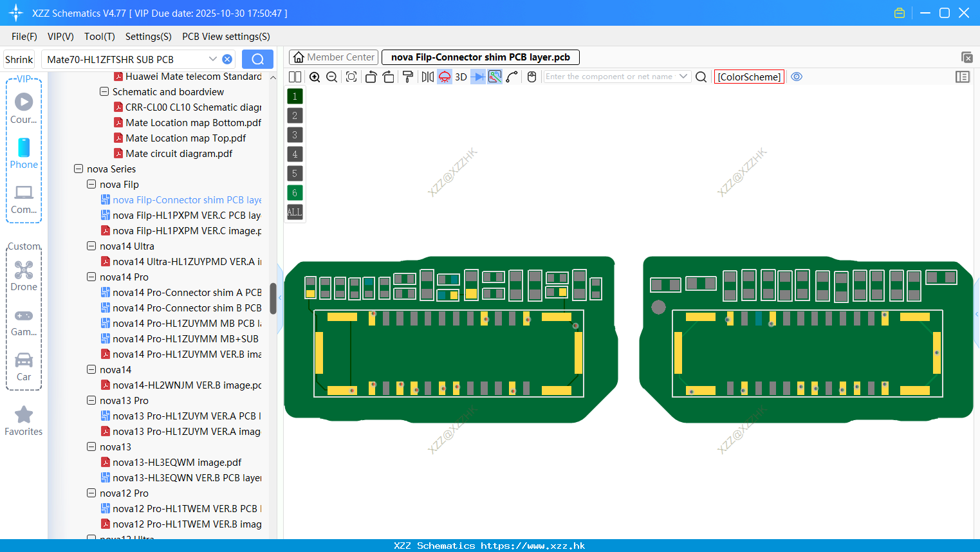Open the VIP(V) menu

coord(60,37)
